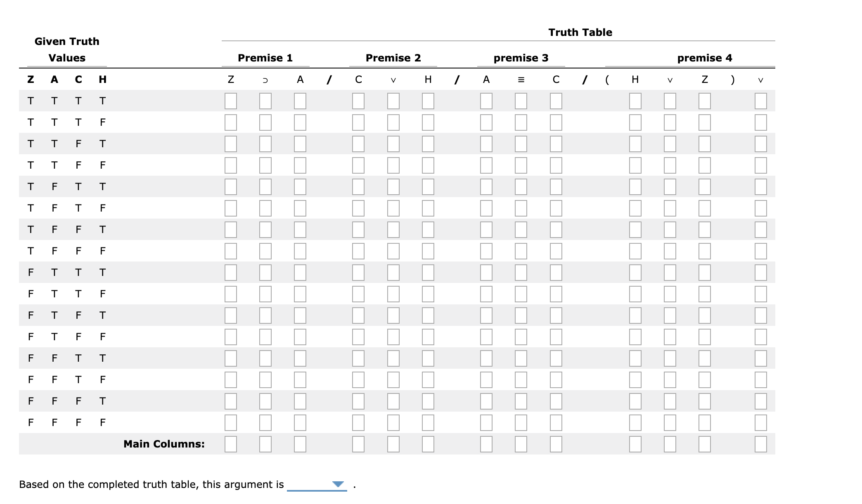The width and height of the screenshot is (862, 504).
Task: Click the Z box under premise 4, row F F F T
Action: [x=705, y=400]
